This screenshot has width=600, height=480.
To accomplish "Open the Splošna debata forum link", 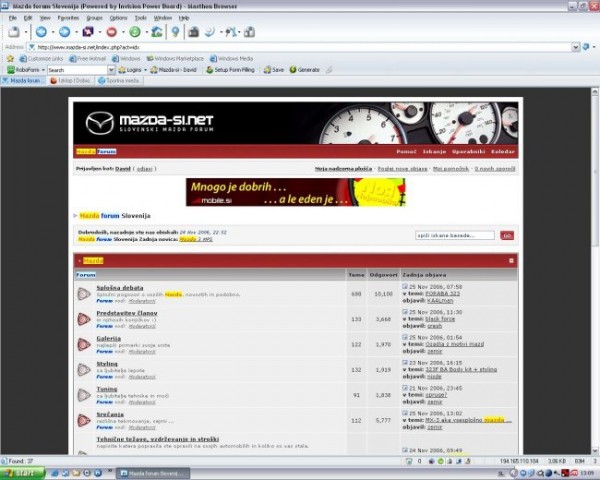I will [120, 288].
